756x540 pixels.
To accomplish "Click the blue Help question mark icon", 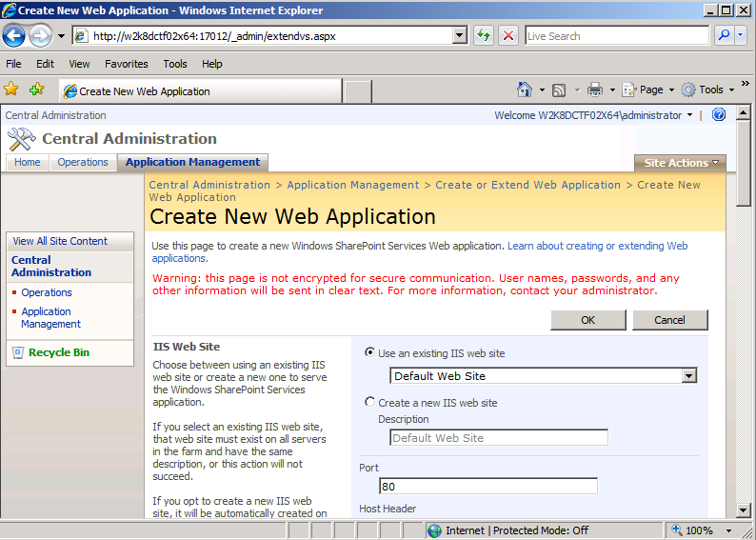I will [x=719, y=114].
